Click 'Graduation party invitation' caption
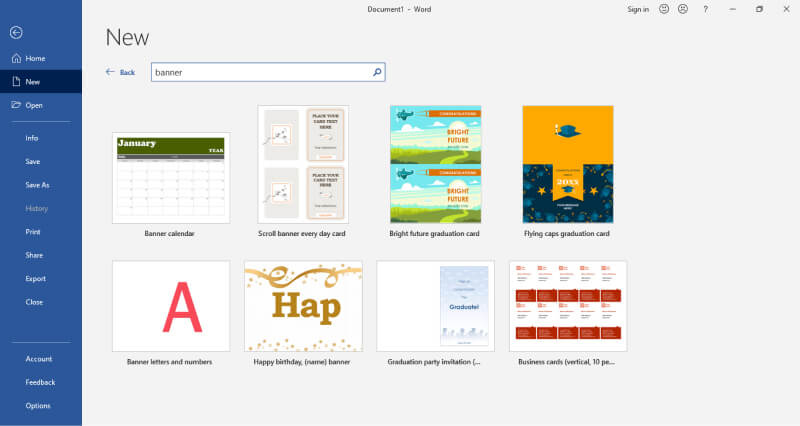Screen dimensions: 800x426 [434, 362]
